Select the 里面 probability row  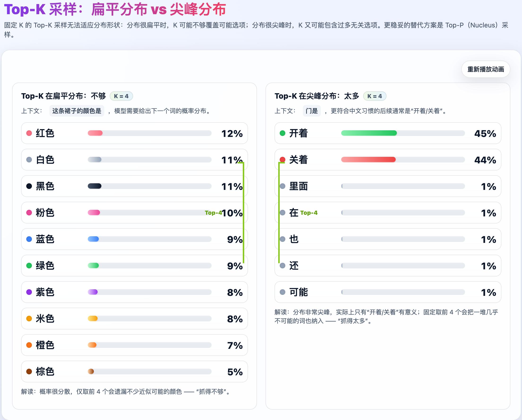point(388,186)
